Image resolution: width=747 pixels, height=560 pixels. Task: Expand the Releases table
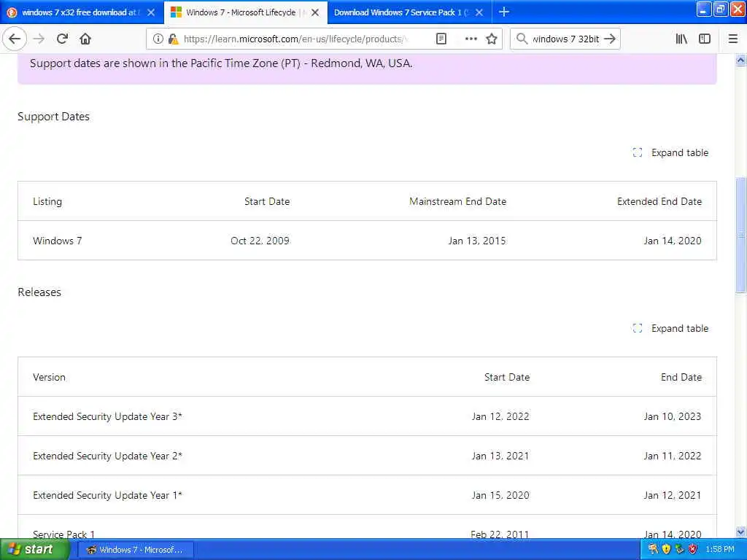point(670,329)
